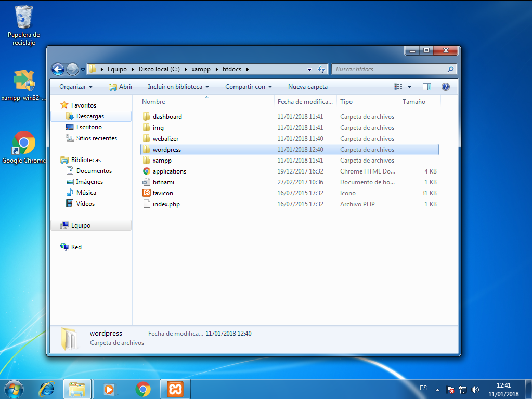Open XAMPP Control Panel from the taskbar

(x=175, y=389)
